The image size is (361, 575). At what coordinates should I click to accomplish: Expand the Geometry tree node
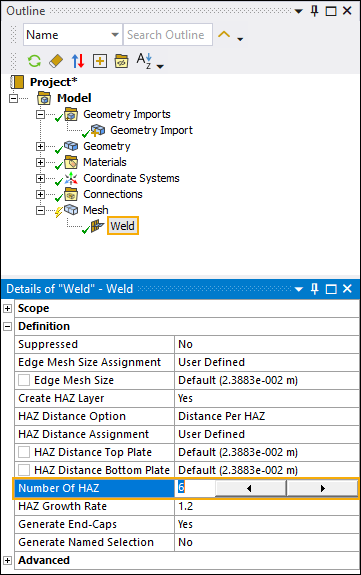pyautogui.click(x=40, y=146)
